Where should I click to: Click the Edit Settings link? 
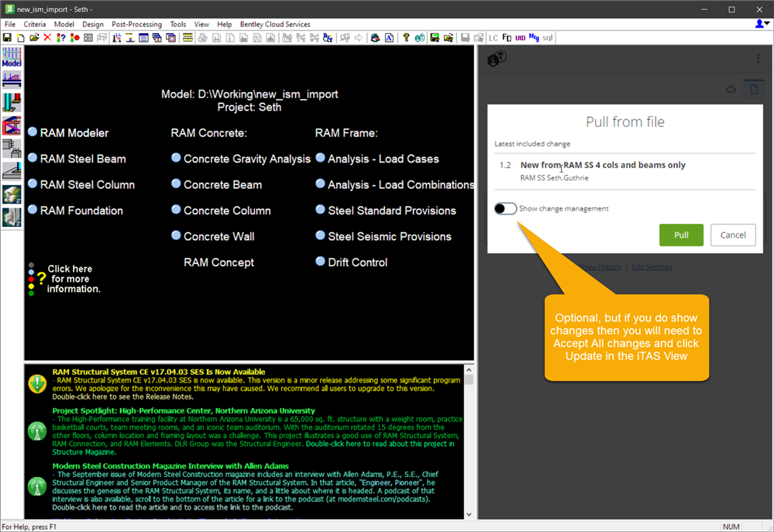point(652,267)
